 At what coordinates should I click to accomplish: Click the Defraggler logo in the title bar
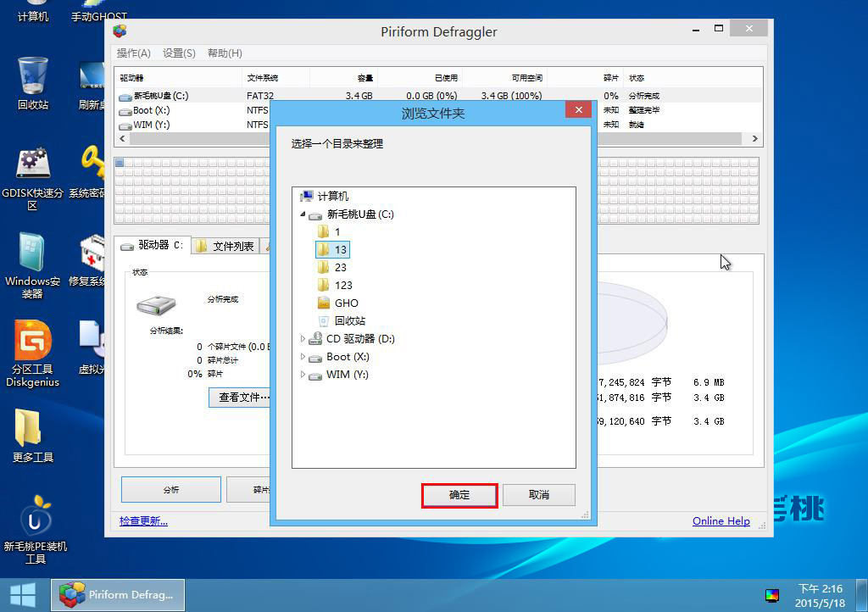coord(120,31)
